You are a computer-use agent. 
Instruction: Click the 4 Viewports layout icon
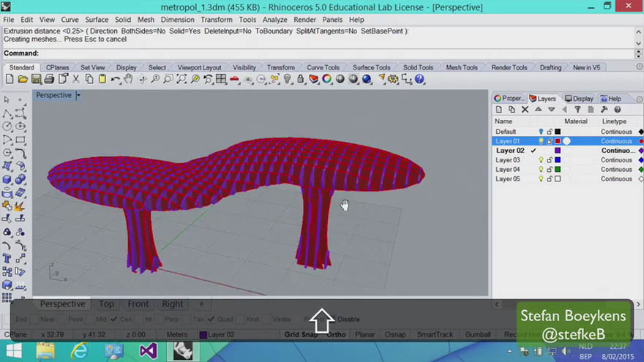click(221, 79)
